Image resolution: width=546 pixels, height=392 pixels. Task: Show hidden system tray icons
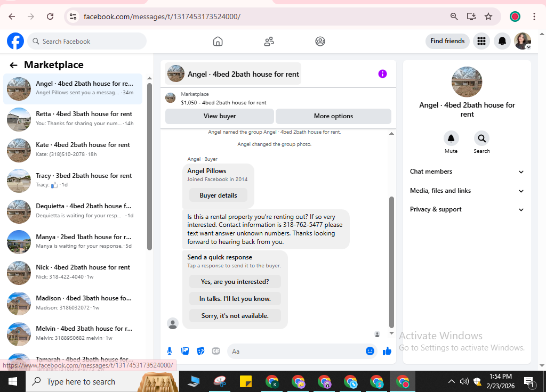click(451, 381)
